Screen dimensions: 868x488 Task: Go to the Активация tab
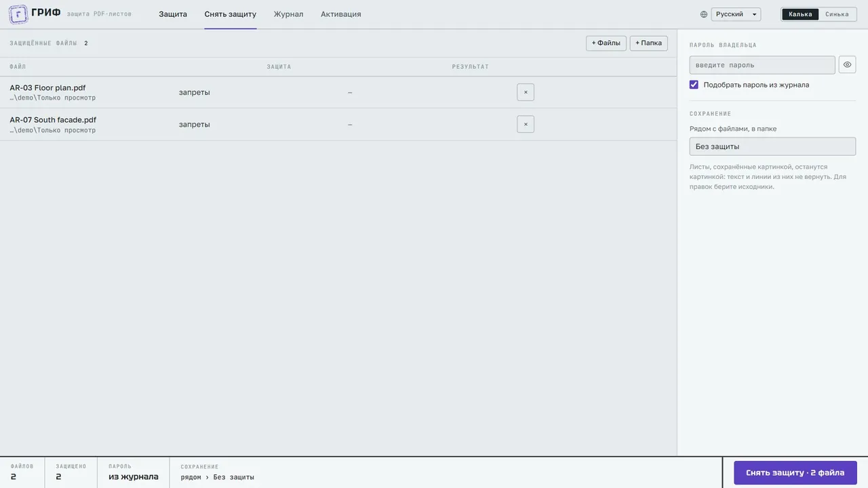click(340, 14)
